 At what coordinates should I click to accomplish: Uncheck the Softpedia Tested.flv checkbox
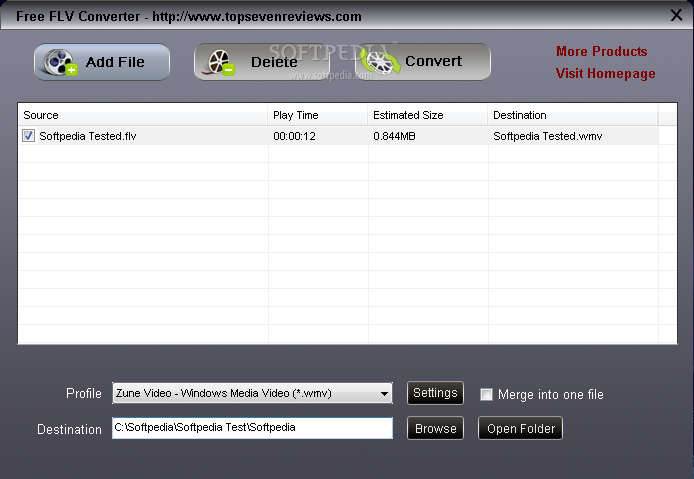point(28,135)
